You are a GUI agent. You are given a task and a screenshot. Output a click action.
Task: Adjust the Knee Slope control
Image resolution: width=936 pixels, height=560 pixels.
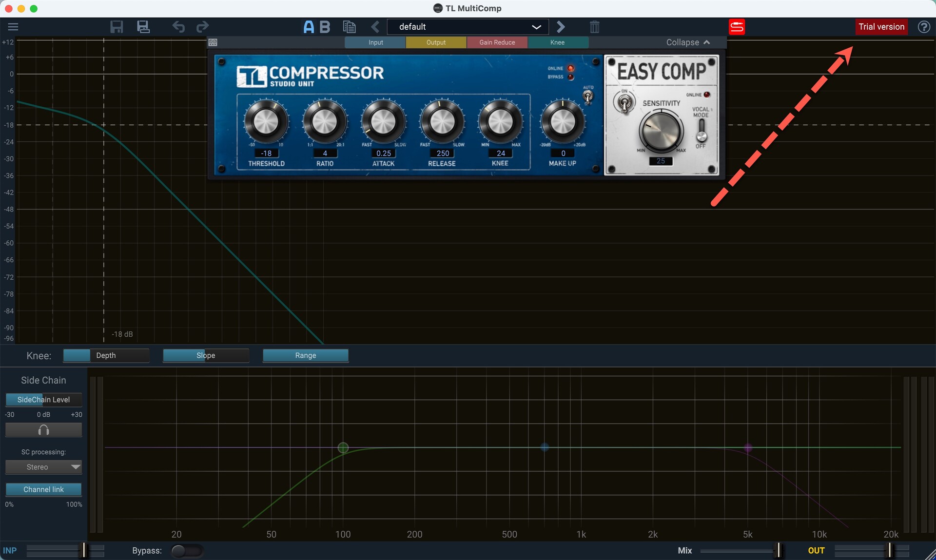coord(206,355)
